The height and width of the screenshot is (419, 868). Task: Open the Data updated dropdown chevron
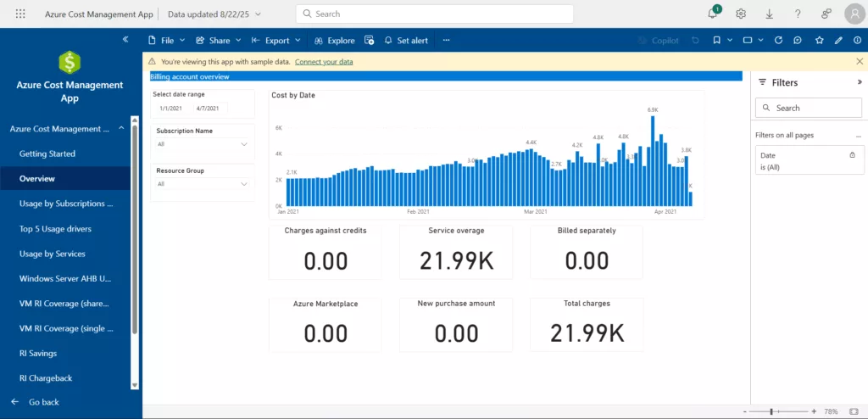[258, 14]
